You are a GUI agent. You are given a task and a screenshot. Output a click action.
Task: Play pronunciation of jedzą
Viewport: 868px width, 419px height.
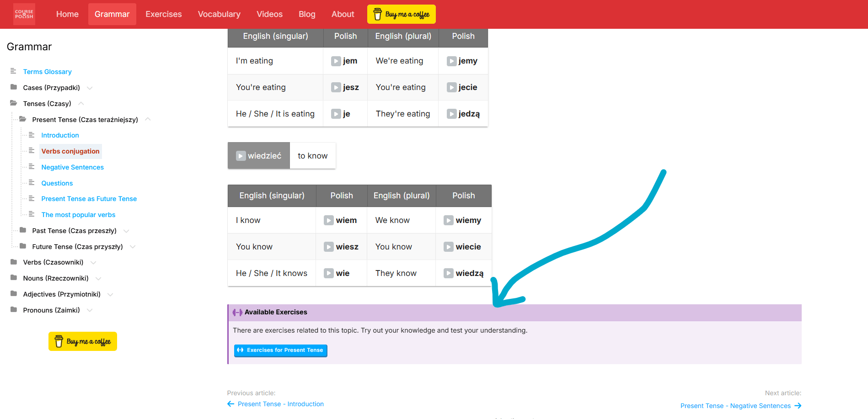pyautogui.click(x=451, y=114)
